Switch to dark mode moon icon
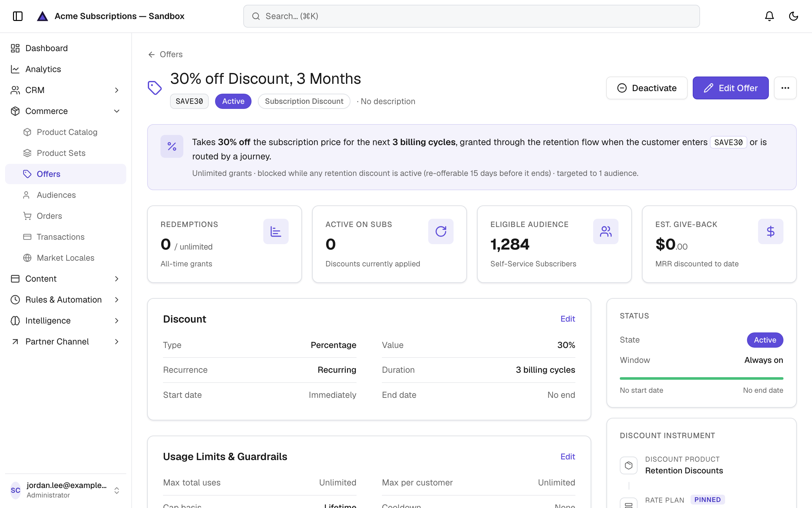 point(793,16)
